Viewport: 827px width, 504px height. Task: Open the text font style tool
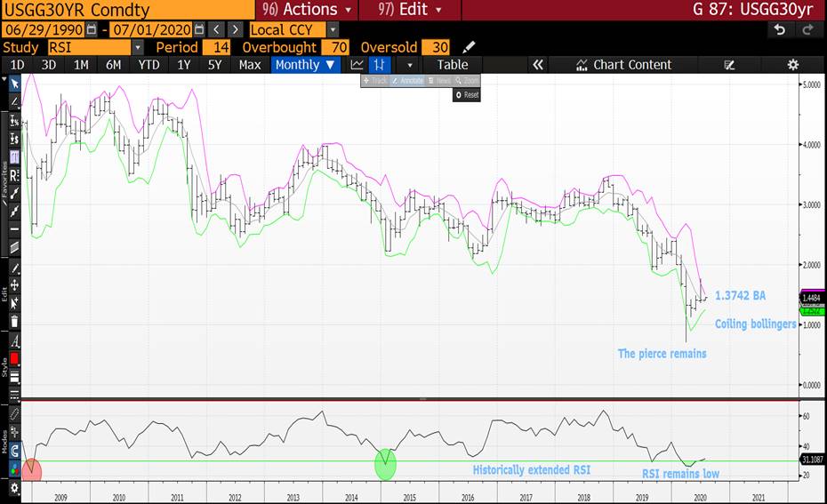point(15,341)
